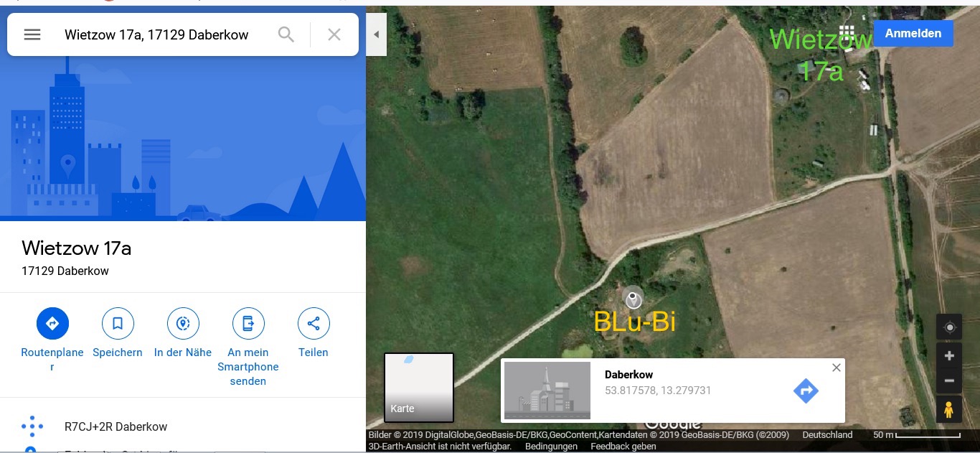Open the hamburger menu in search box

click(x=32, y=34)
